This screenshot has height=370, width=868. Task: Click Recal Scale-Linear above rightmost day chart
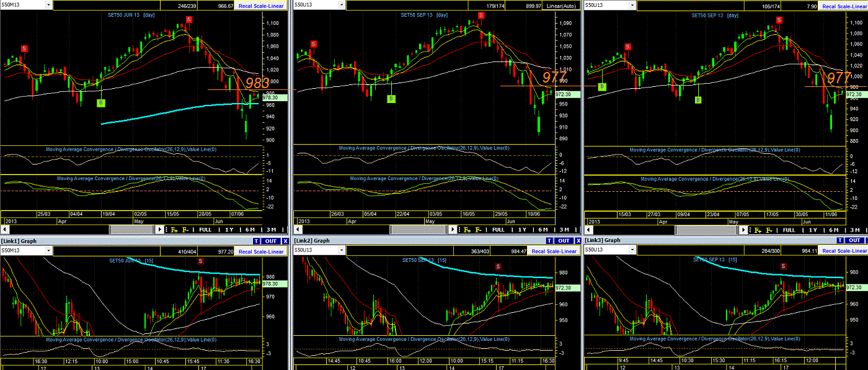[843, 6]
